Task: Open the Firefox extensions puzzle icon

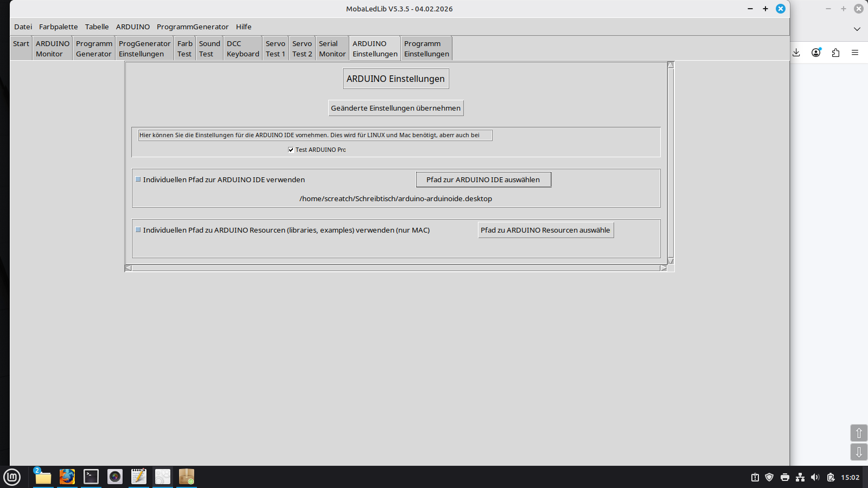Action: pos(835,53)
